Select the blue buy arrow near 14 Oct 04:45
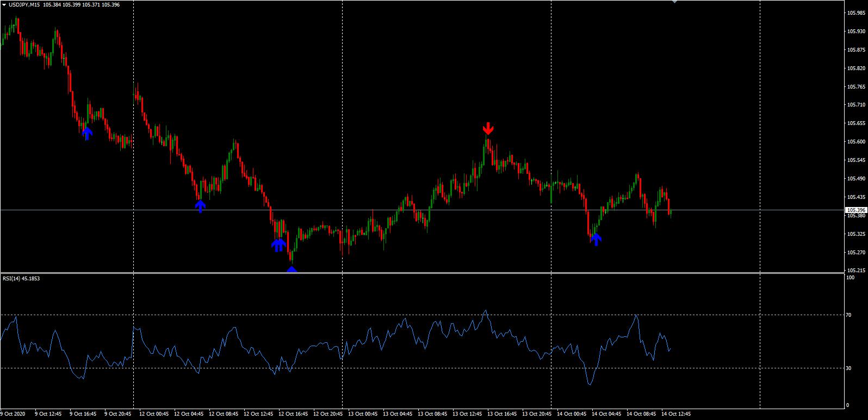The width and height of the screenshot is (868, 420). [x=596, y=239]
